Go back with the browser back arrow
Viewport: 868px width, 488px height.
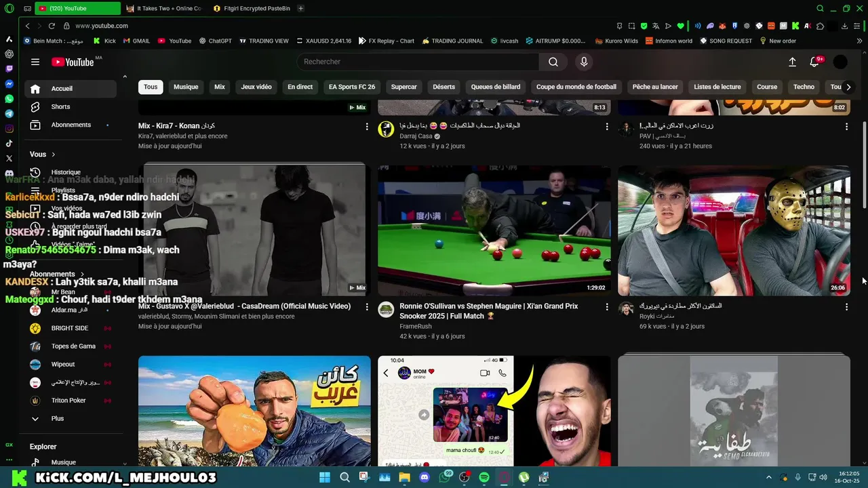coord(27,26)
